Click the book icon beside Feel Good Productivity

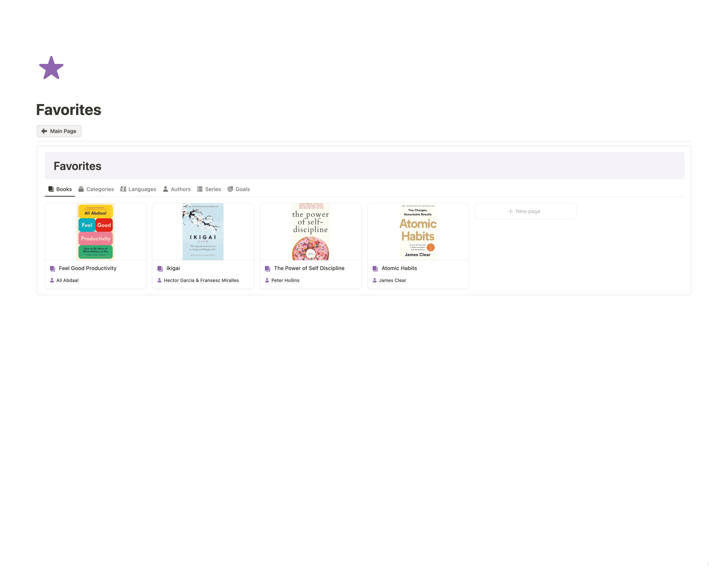52,268
